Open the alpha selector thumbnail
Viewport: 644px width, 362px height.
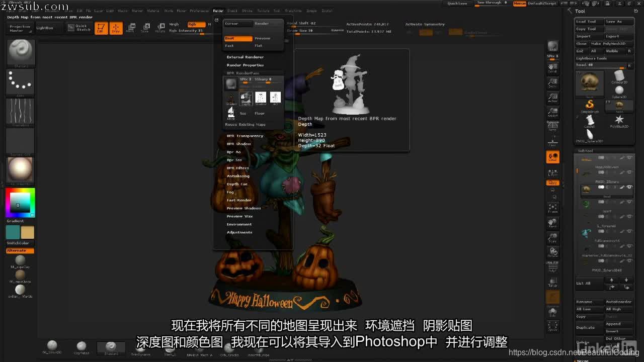(x=20, y=111)
